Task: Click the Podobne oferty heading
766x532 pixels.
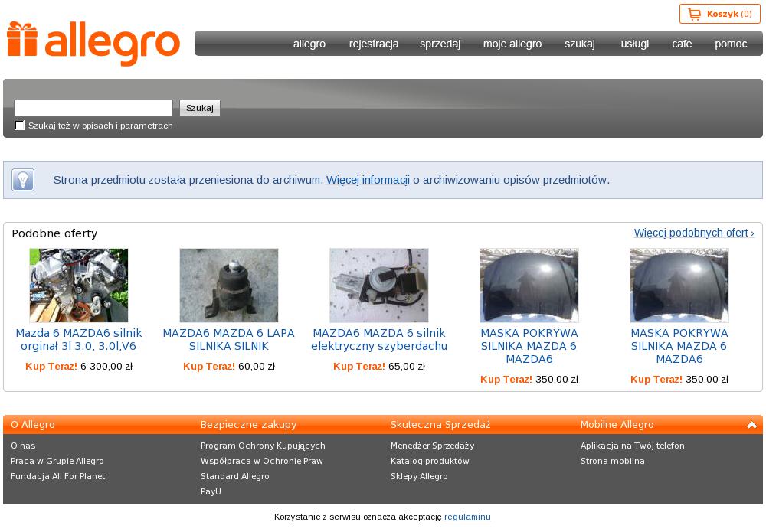Action: (x=54, y=233)
